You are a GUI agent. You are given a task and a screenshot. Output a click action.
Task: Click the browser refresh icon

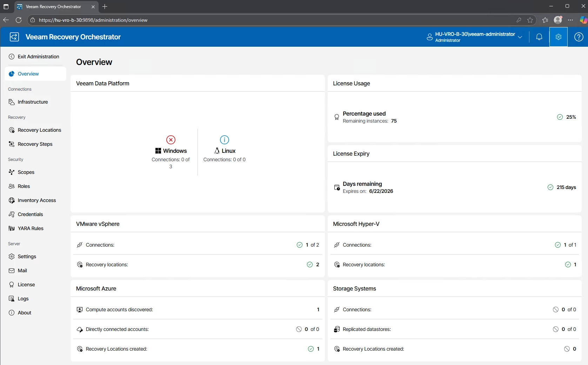point(19,20)
